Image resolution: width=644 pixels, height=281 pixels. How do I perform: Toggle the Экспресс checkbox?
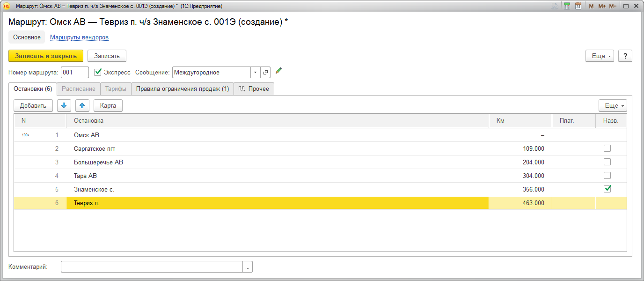(x=98, y=72)
